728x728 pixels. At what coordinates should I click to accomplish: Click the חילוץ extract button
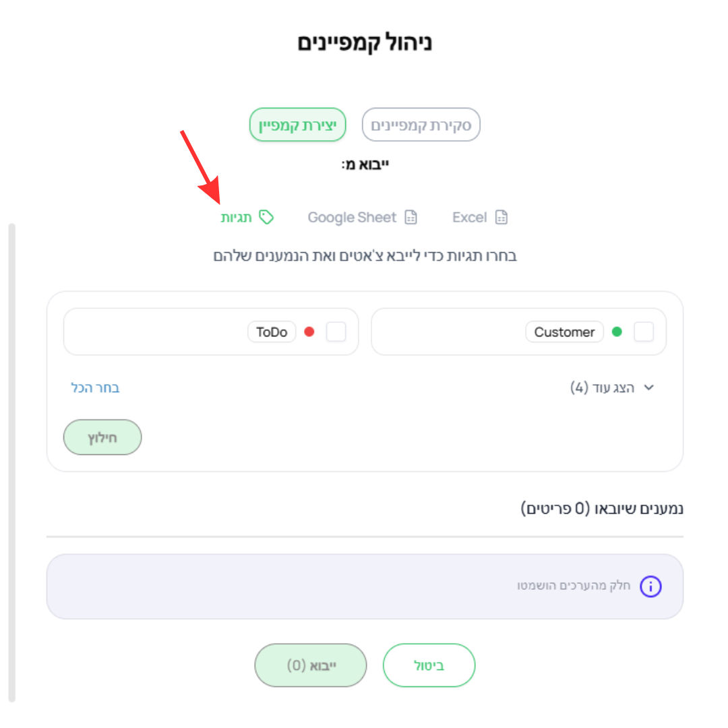(x=102, y=437)
